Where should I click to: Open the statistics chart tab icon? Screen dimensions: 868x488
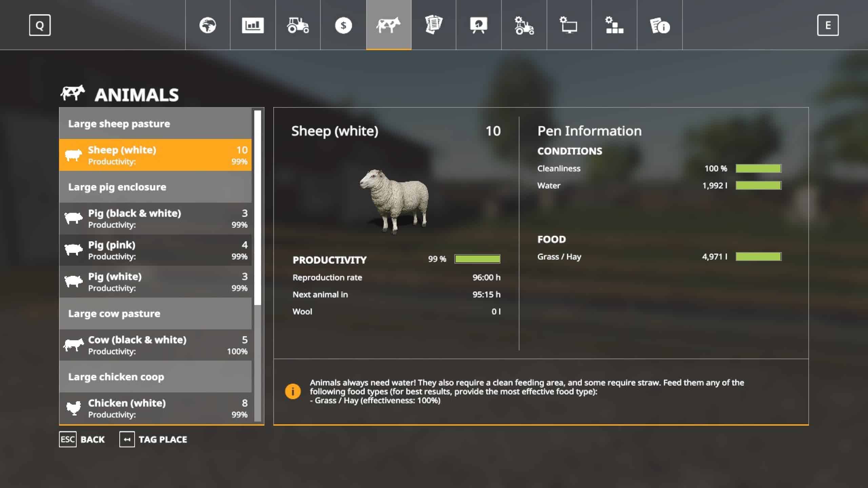pyautogui.click(x=253, y=25)
